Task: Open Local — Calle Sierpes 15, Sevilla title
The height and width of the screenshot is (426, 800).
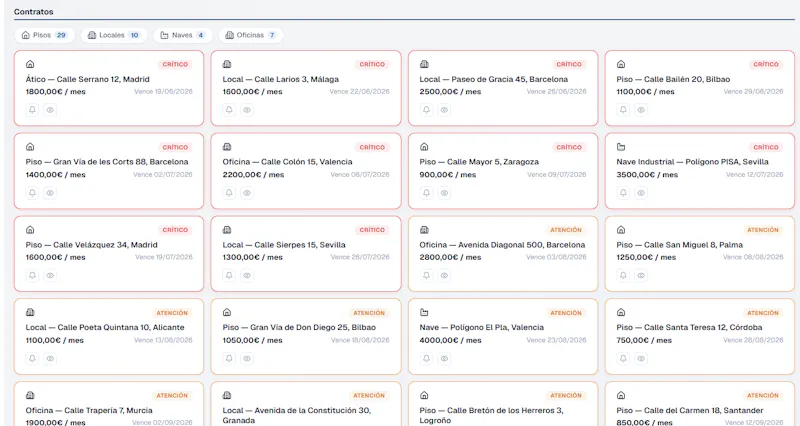Action: coord(284,245)
